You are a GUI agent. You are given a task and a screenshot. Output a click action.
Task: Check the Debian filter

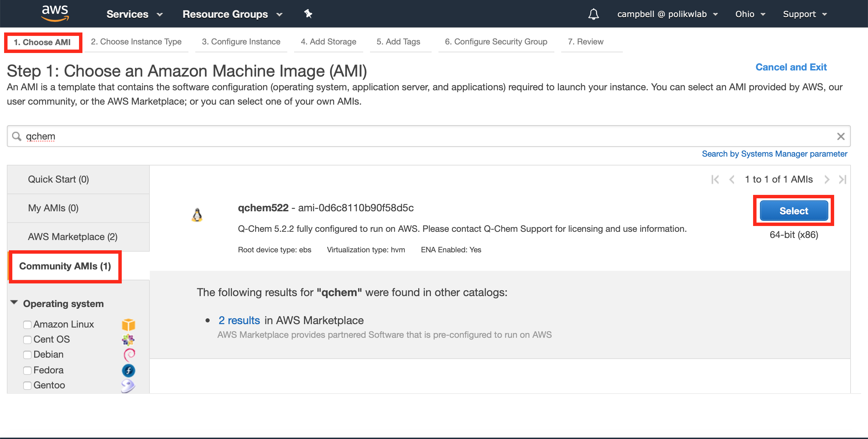[27, 355]
